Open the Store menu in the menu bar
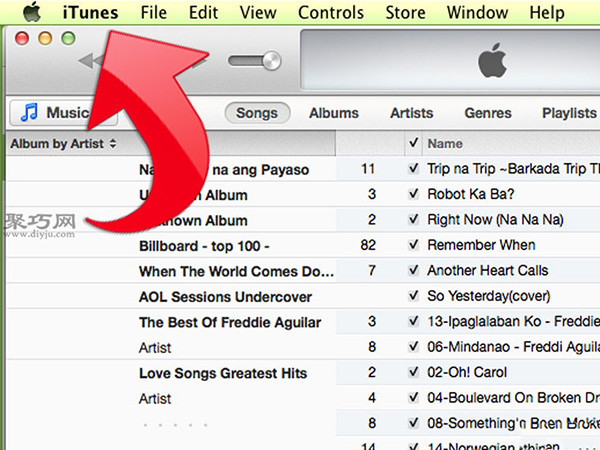 pyautogui.click(x=405, y=13)
